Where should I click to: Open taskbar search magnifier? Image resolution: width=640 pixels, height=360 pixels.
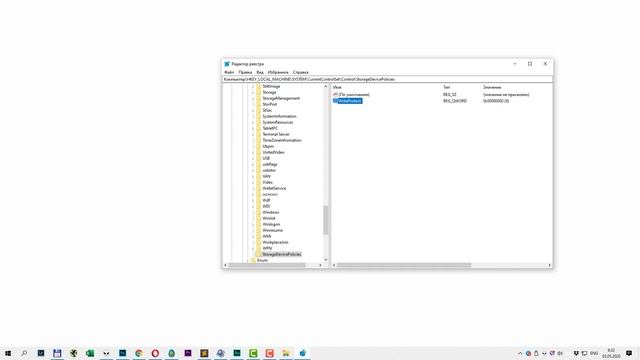click(x=24, y=353)
